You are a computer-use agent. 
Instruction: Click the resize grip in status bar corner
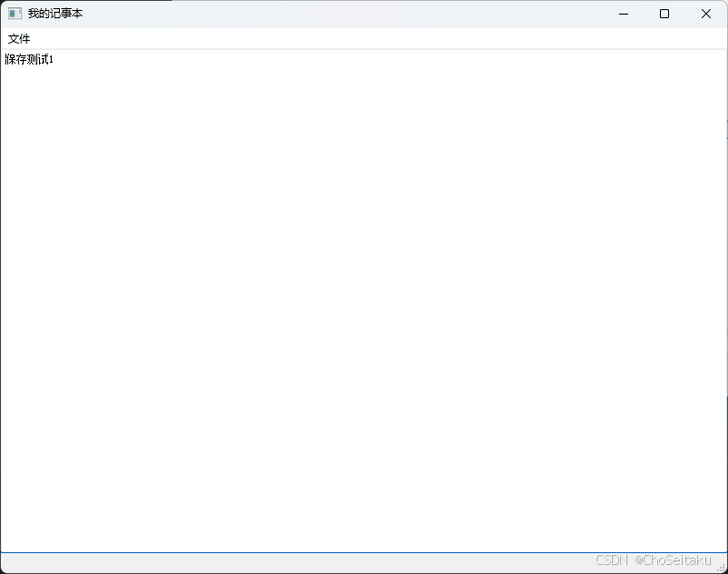[x=722, y=568]
